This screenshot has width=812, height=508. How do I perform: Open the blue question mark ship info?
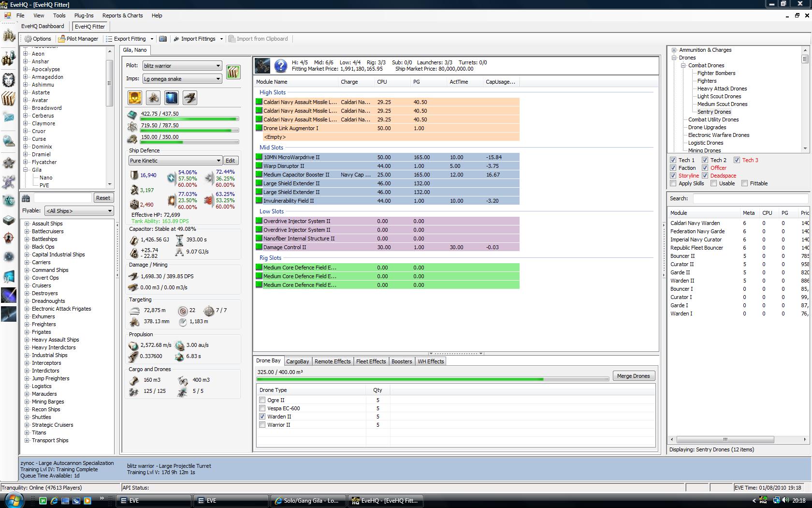click(280, 65)
